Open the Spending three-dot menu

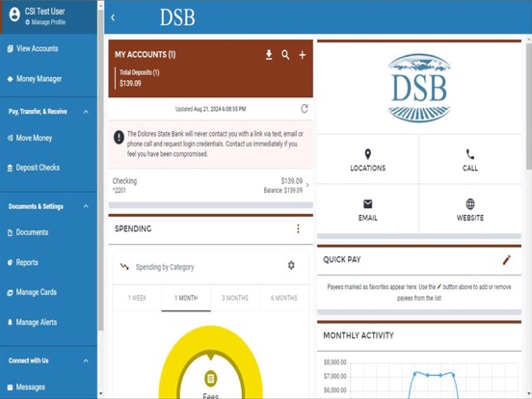pyautogui.click(x=298, y=228)
